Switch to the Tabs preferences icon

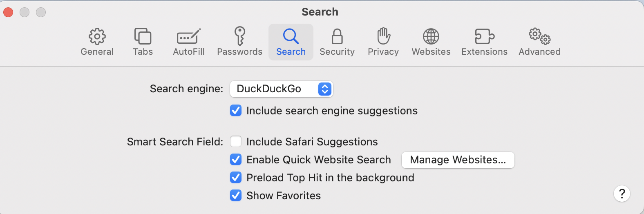click(143, 42)
